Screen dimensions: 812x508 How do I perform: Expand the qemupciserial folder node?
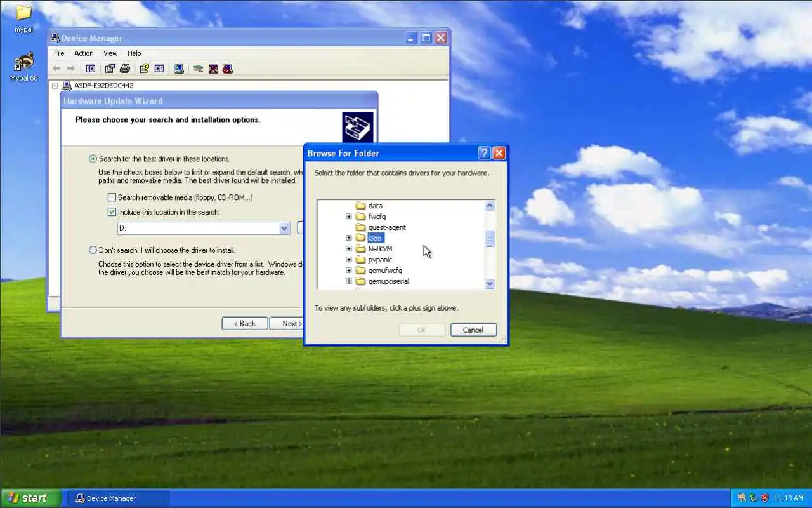[349, 281]
